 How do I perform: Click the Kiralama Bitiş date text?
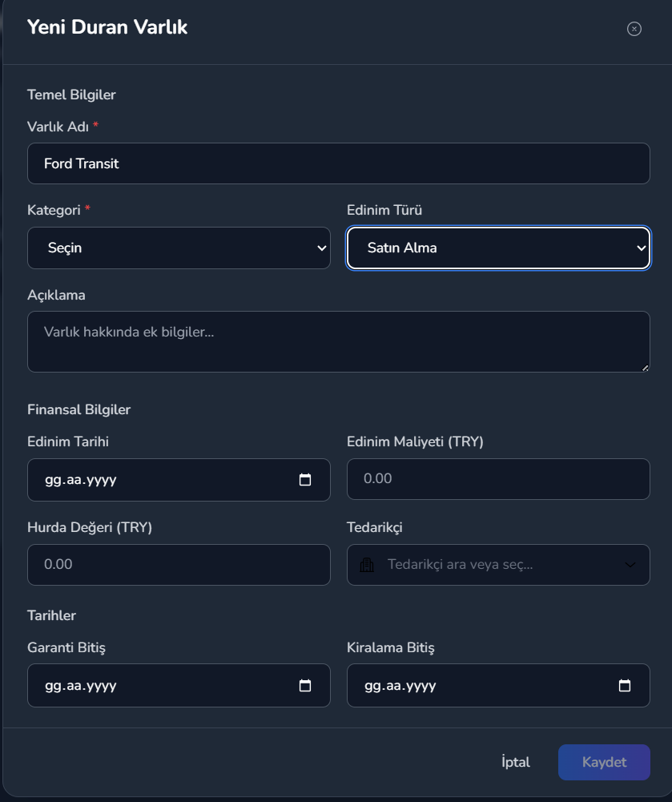click(400, 685)
